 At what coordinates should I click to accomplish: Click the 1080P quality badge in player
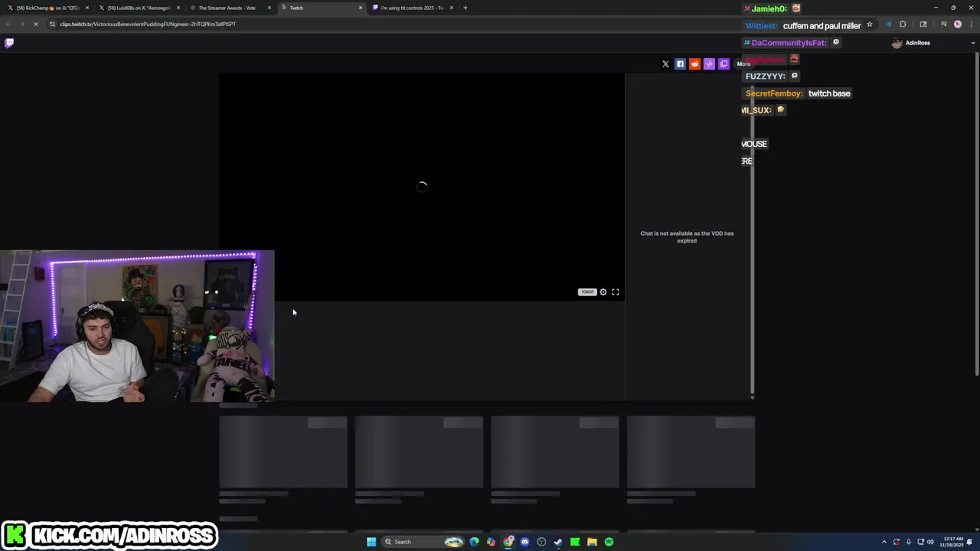pyautogui.click(x=587, y=292)
